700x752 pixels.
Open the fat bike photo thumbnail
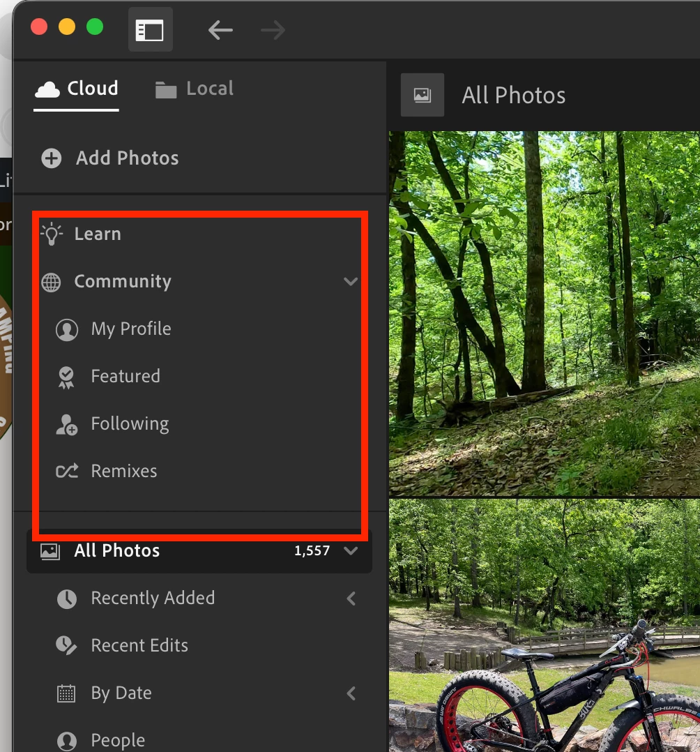(x=545, y=625)
